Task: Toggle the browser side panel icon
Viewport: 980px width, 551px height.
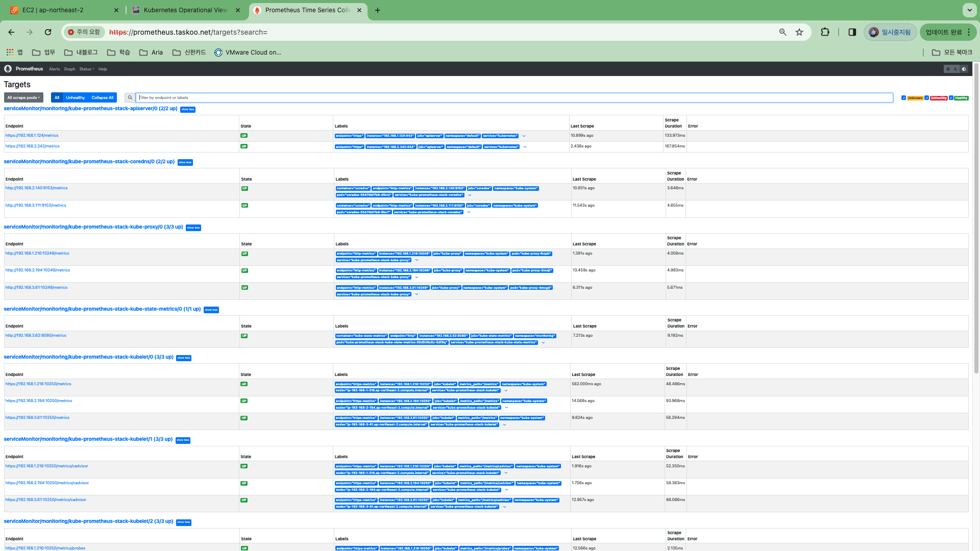Action: 852,32
